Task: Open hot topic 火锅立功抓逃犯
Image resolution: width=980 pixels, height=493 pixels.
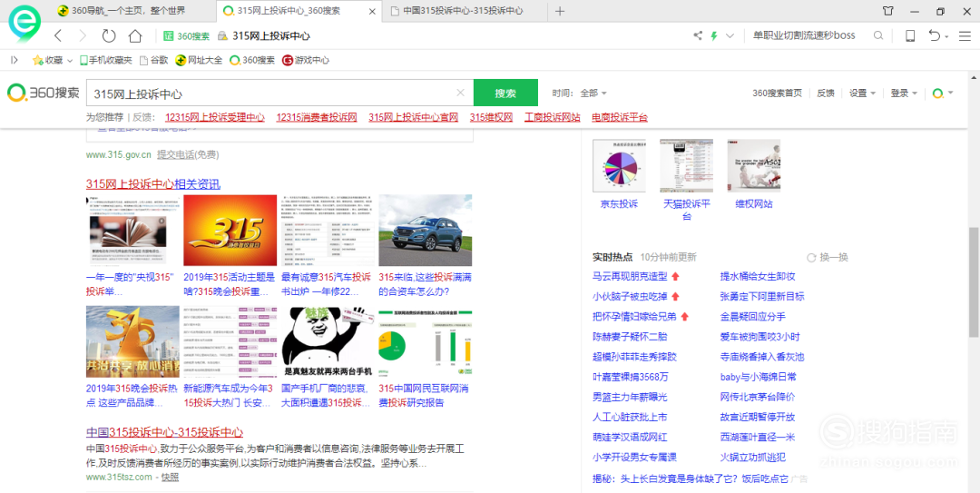Action: tap(752, 457)
